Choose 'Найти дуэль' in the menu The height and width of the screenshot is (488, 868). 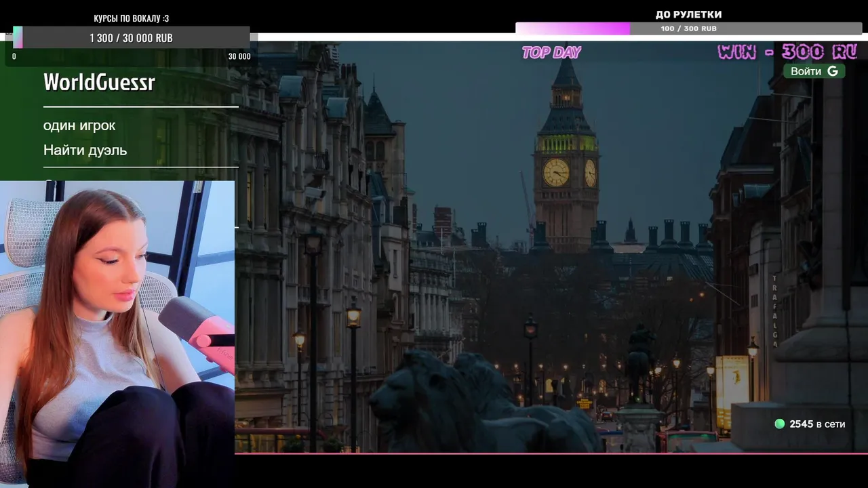click(x=85, y=150)
